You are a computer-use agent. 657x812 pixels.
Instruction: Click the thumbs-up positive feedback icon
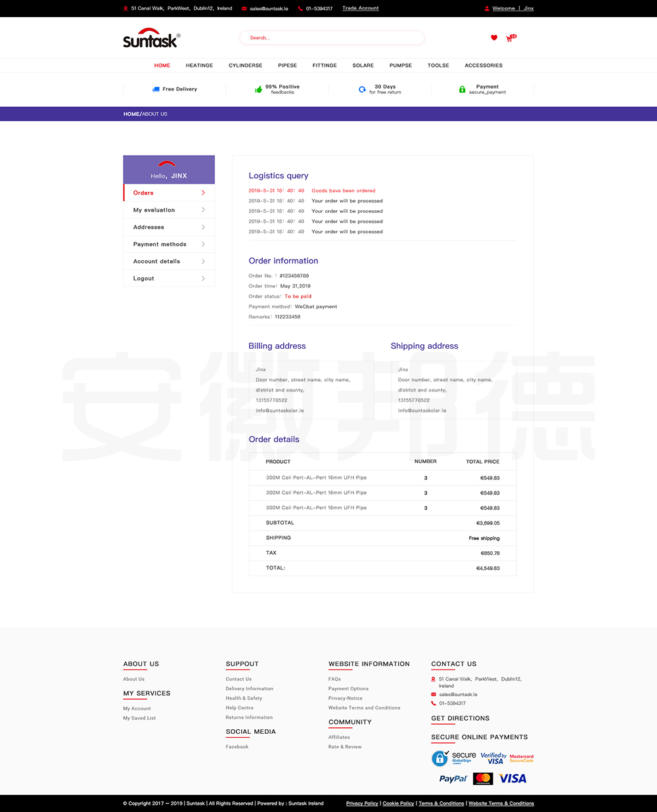(259, 89)
